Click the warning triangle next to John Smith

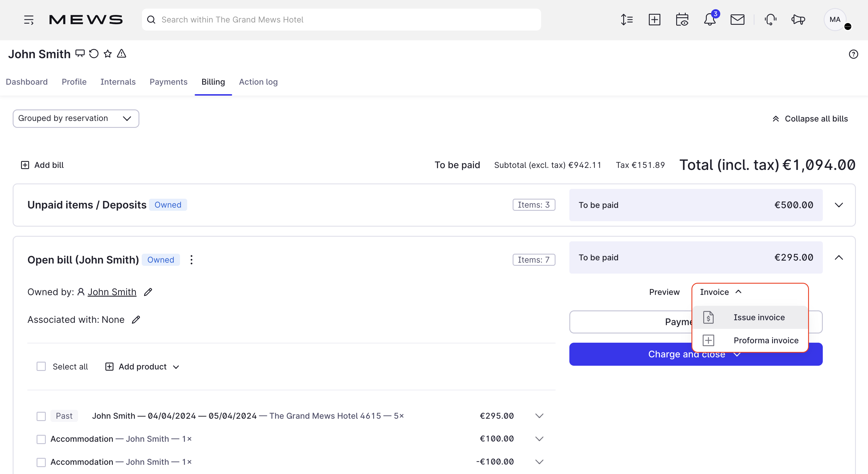click(121, 54)
